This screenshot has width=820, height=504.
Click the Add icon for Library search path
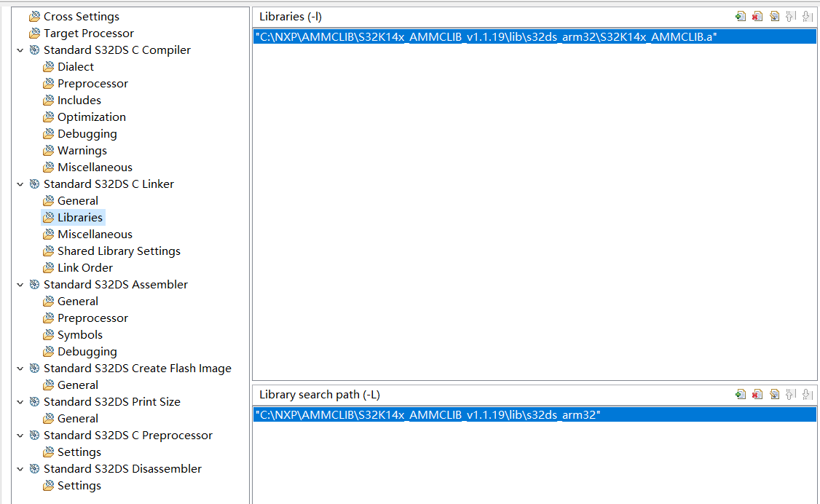741,394
